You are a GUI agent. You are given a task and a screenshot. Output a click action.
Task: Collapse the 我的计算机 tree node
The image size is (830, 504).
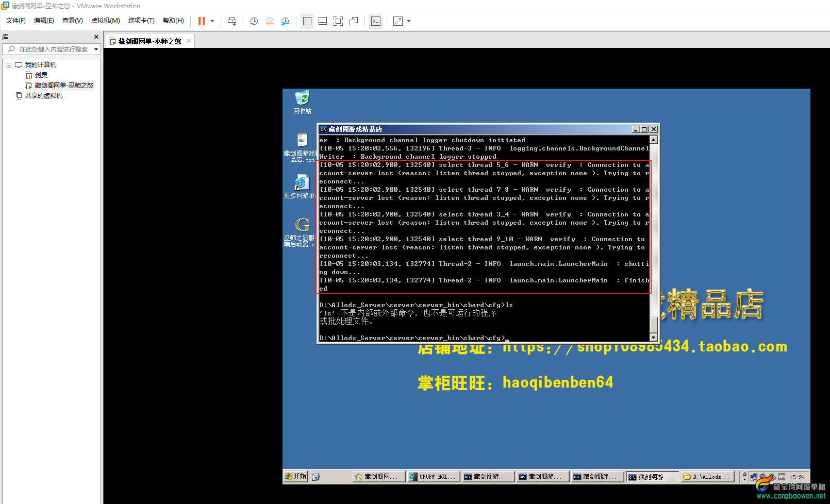[x=9, y=65]
